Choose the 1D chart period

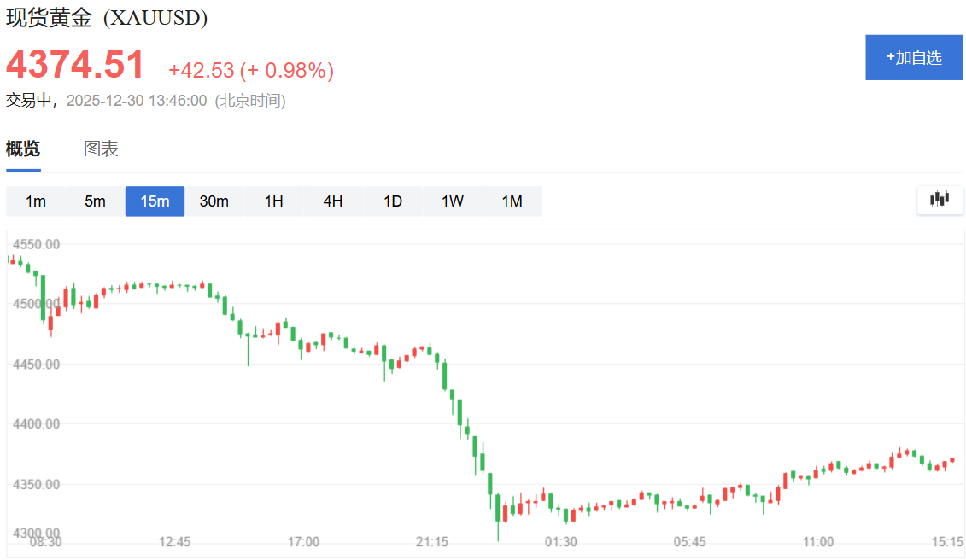(x=392, y=201)
